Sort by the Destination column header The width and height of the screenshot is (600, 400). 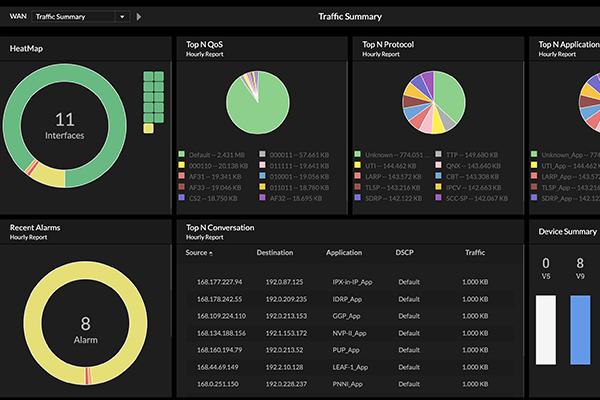click(x=275, y=253)
